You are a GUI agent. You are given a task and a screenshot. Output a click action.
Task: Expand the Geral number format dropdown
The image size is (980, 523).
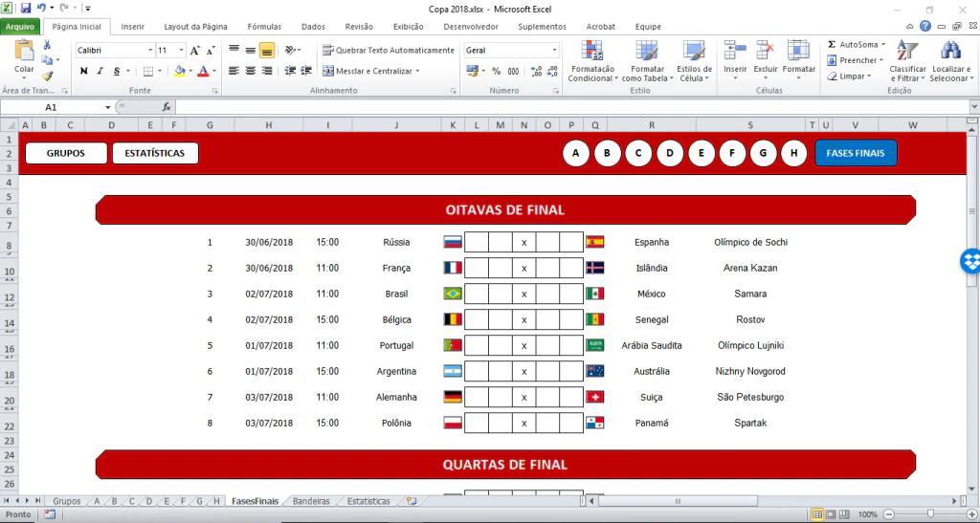tap(554, 50)
